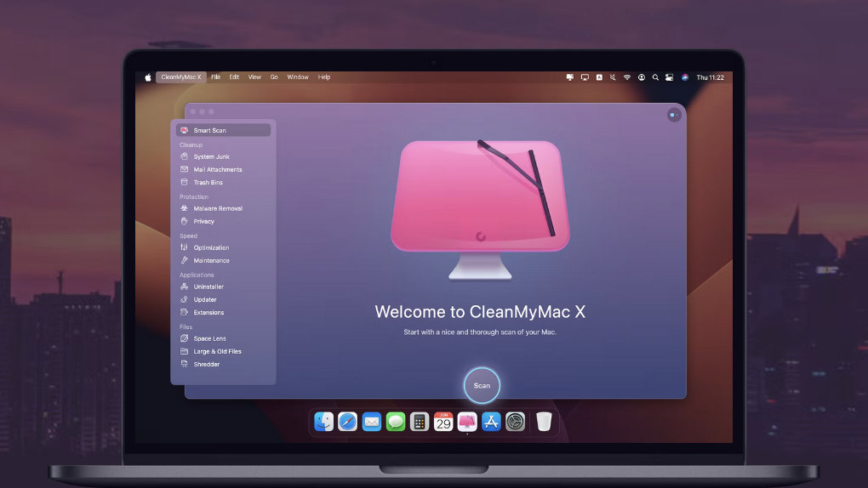Screen dimensions: 868x488
Task: Click the pink iMac illustration
Action: click(481, 210)
